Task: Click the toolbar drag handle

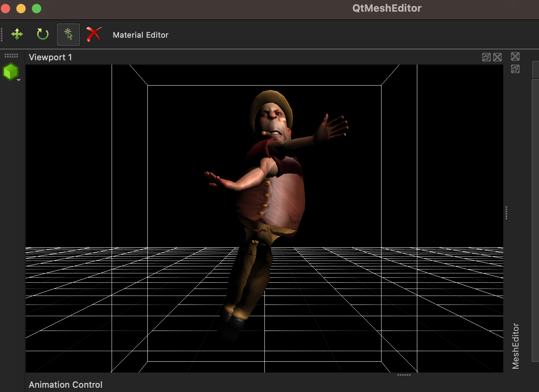Action: (x=2, y=34)
